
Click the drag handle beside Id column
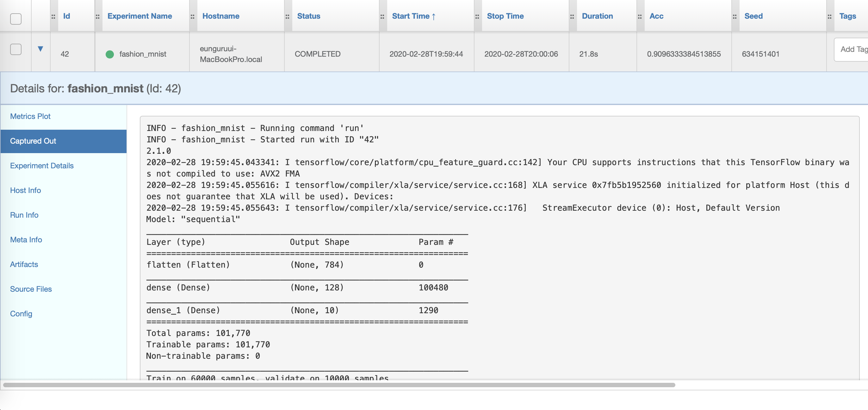coord(53,16)
